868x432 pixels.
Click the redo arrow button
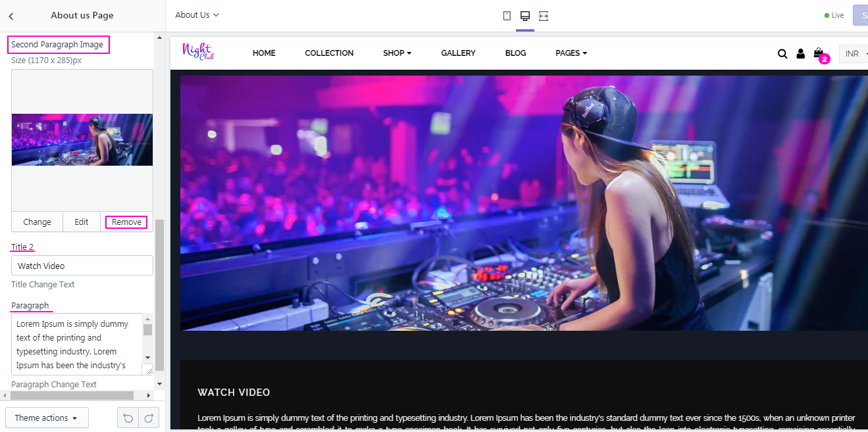click(149, 418)
